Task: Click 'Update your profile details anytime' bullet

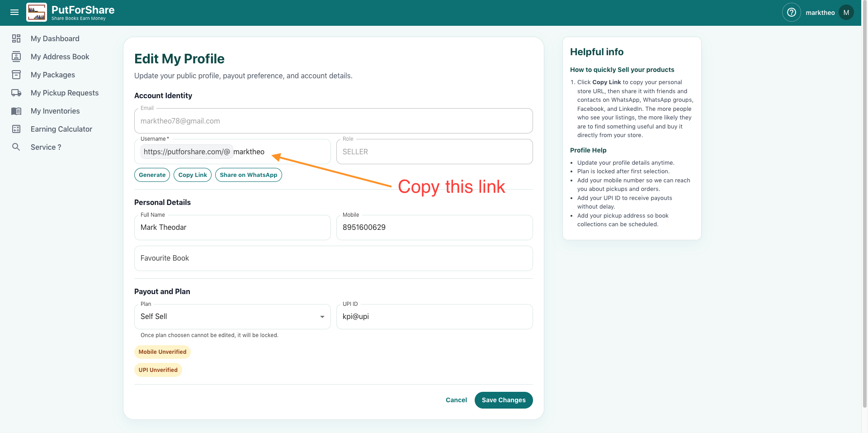Action: [626, 163]
